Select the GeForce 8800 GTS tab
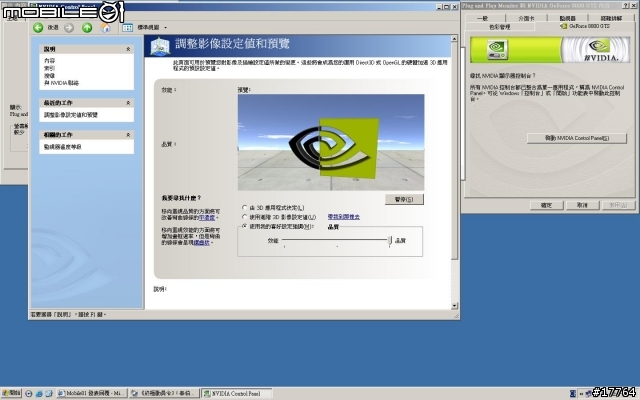The height and width of the screenshot is (400, 640). (585, 26)
